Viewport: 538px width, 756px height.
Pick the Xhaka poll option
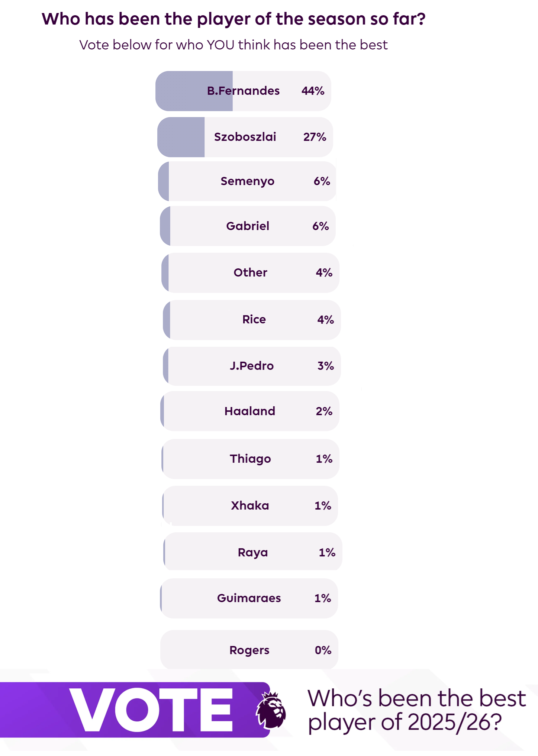coord(250,505)
